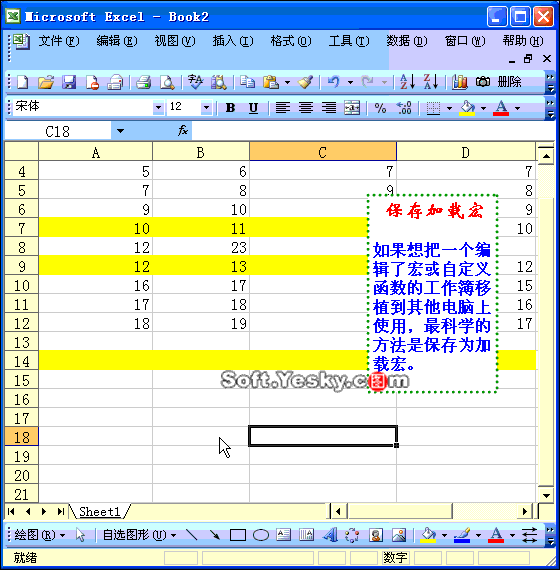The width and height of the screenshot is (560, 570).
Task: Insert WordArt from drawing toolbar
Action: [330, 535]
